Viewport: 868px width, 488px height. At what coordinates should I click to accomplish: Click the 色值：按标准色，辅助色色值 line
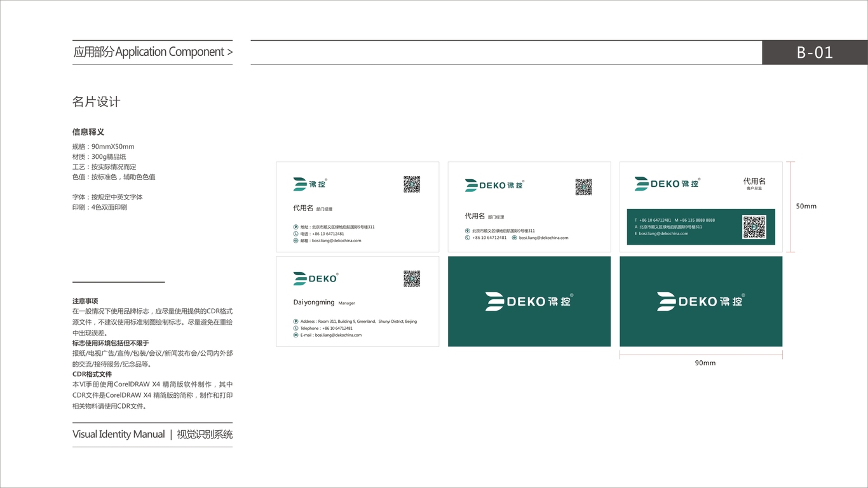pos(114,177)
